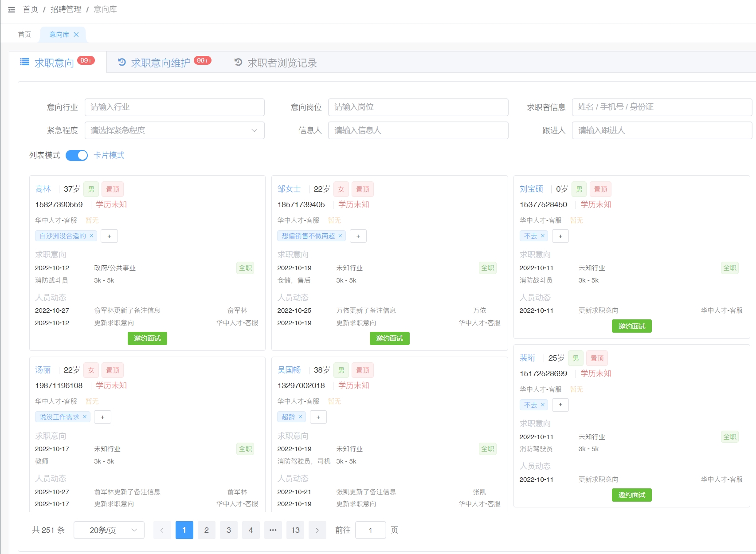Click the hamburger menu collapse icon

[x=12, y=9]
